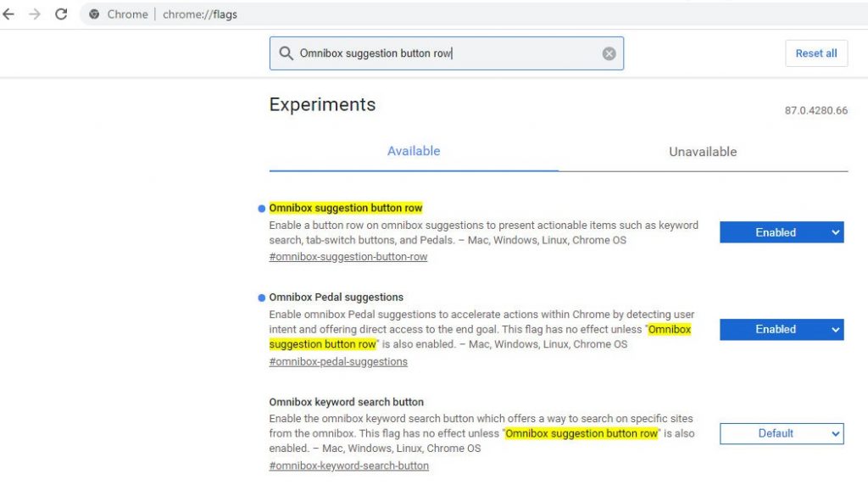Click blue dot beside Omnibox suggestion button row
The image size is (868, 485).
[262, 209]
